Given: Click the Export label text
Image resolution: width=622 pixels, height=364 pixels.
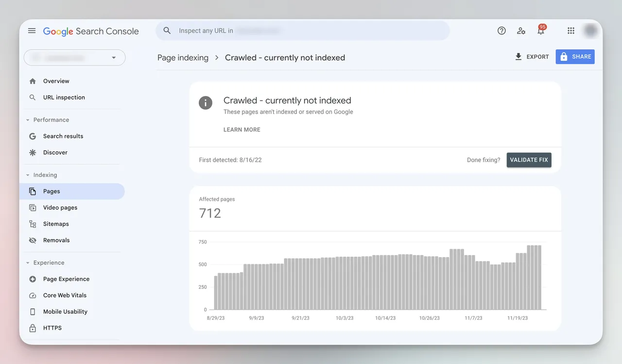Looking at the screenshot, I should click(x=538, y=57).
